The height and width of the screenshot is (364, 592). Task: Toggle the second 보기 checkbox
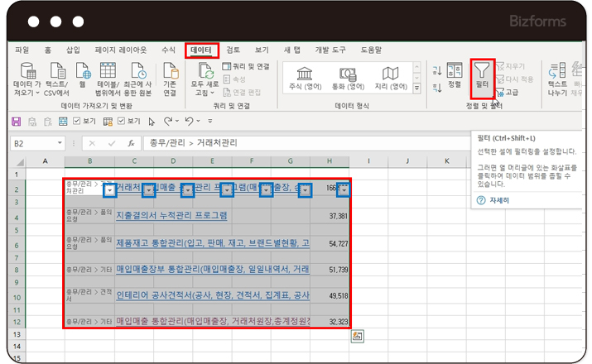pyautogui.click(x=122, y=121)
